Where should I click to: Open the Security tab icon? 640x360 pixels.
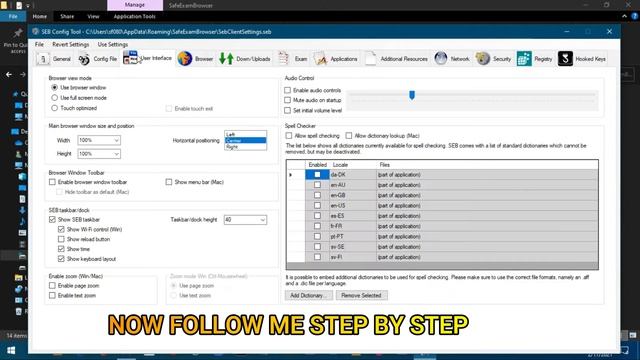click(x=482, y=58)
